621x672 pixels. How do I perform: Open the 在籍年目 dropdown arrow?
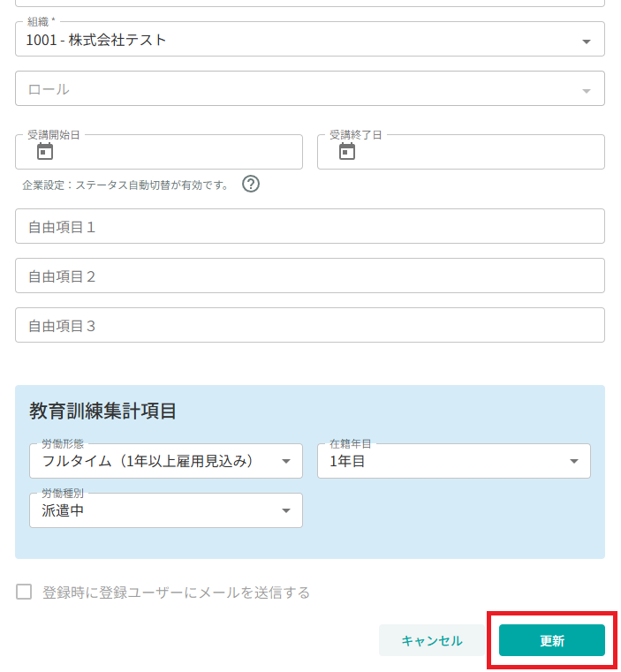point(574,461)
